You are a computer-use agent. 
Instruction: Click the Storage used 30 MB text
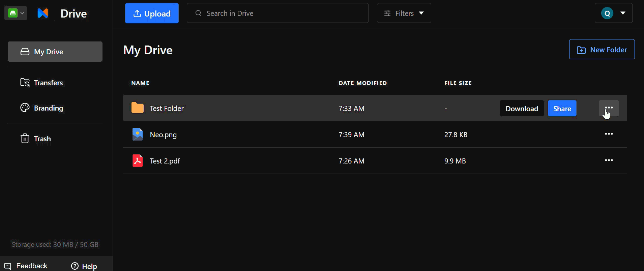click(x=55, y=244)
